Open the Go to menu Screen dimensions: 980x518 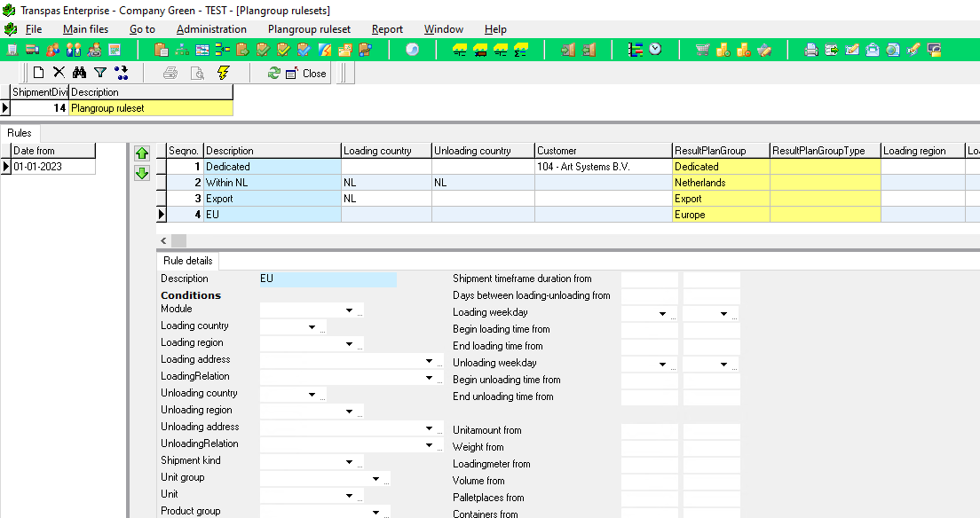[142, 29]
